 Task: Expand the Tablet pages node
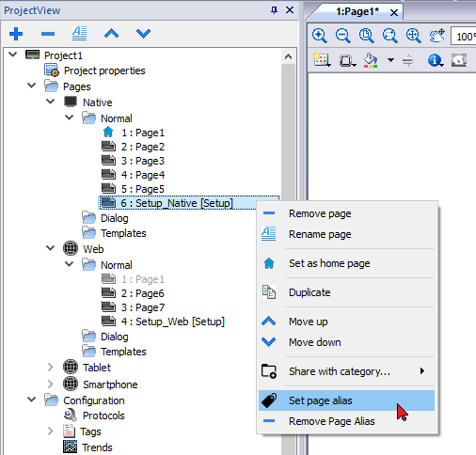tap(51, 367)
